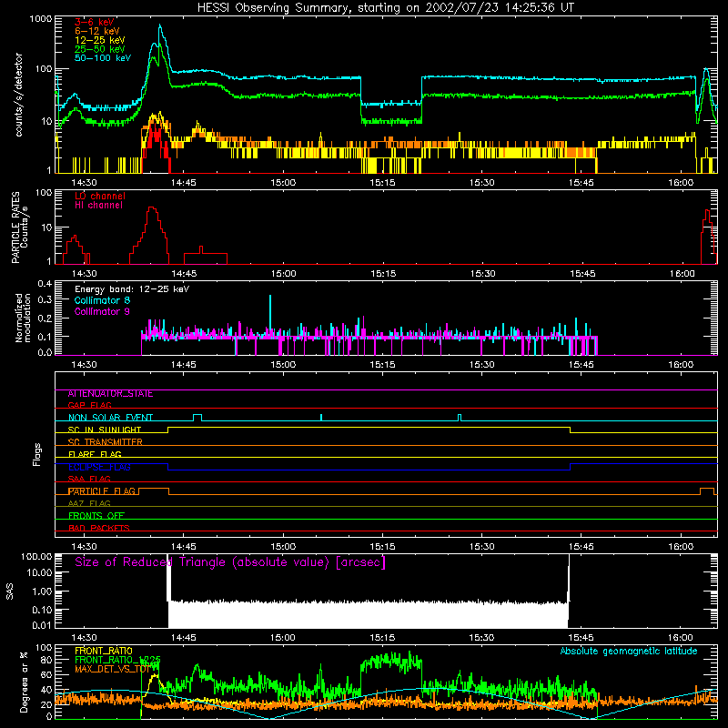Select the PARTICLE_FLAG label
The image size is (728, 728).
102,491
